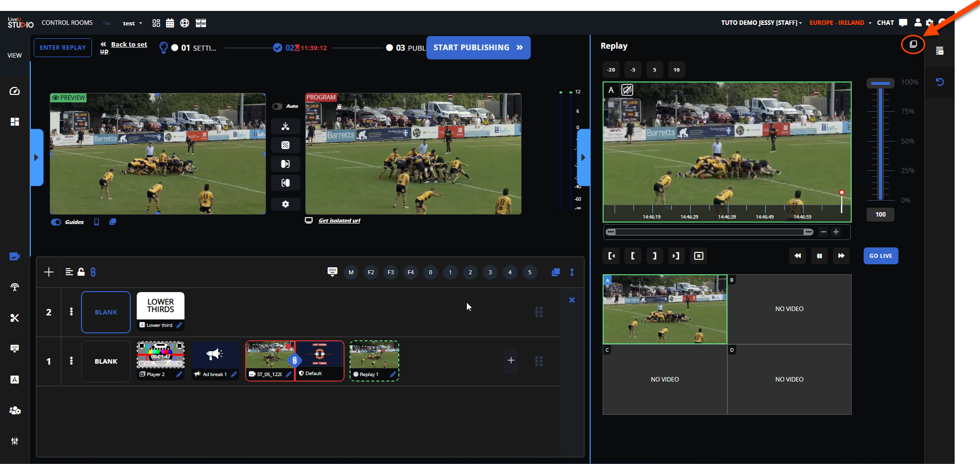Click the scissors icon in left sidebar

[14, 318]
